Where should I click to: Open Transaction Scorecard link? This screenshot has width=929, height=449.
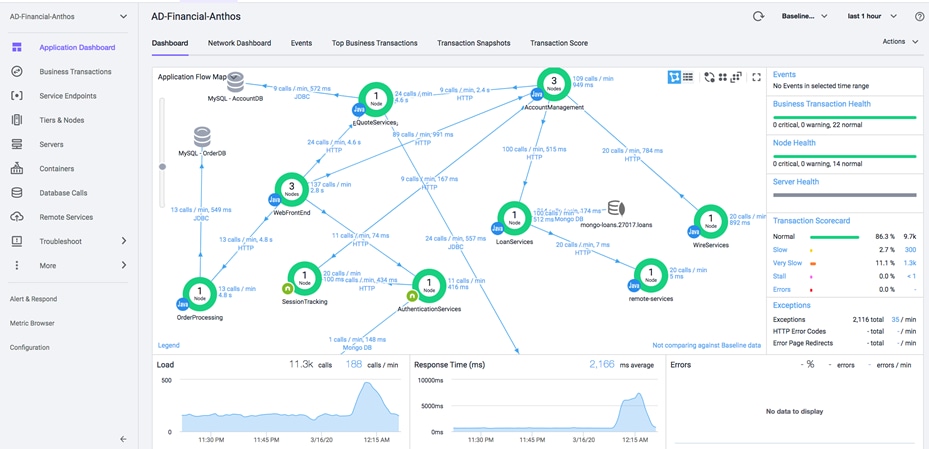(811, 221)
